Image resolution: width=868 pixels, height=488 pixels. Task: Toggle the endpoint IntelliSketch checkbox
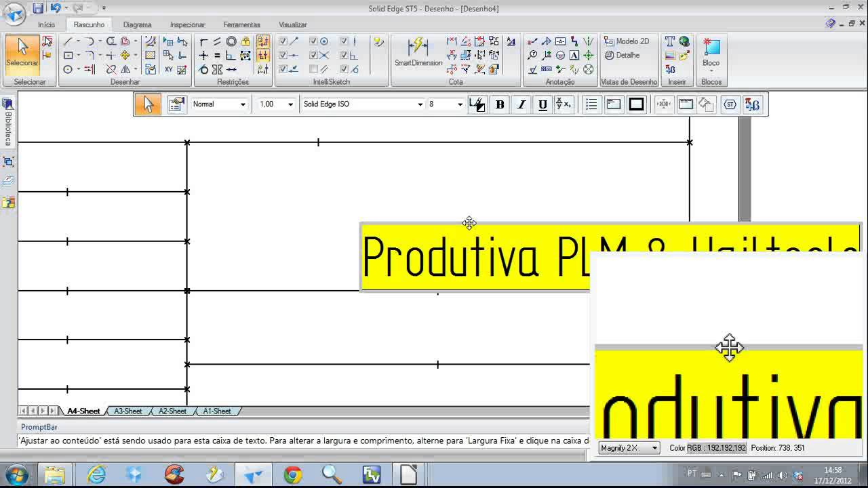[x=283, y=41]
